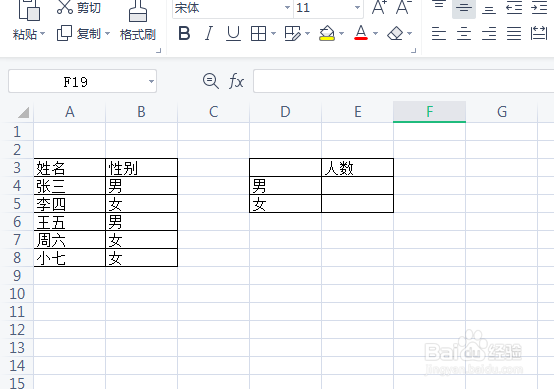Apply cell borders icon
This screenshot has width=554, height=389.
[258, 34]
